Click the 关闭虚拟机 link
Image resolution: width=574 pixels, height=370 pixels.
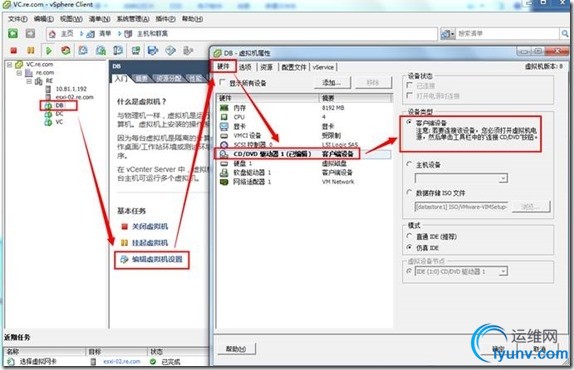(150, 227)
